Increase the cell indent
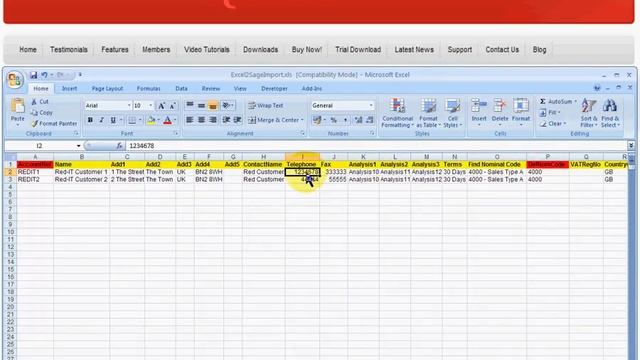 (x=238, y=120)
